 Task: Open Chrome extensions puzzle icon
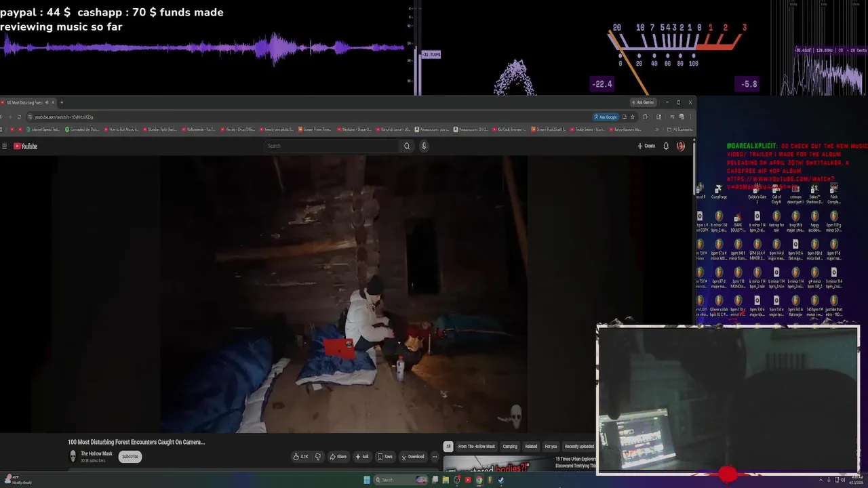pyautogui.click(x=646, y=117)
